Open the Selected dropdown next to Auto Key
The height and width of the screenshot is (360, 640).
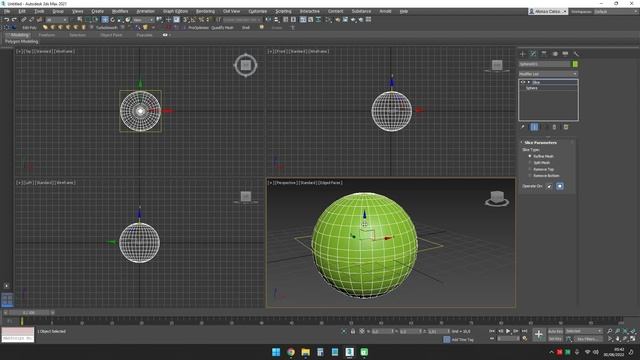coord(584,331)
